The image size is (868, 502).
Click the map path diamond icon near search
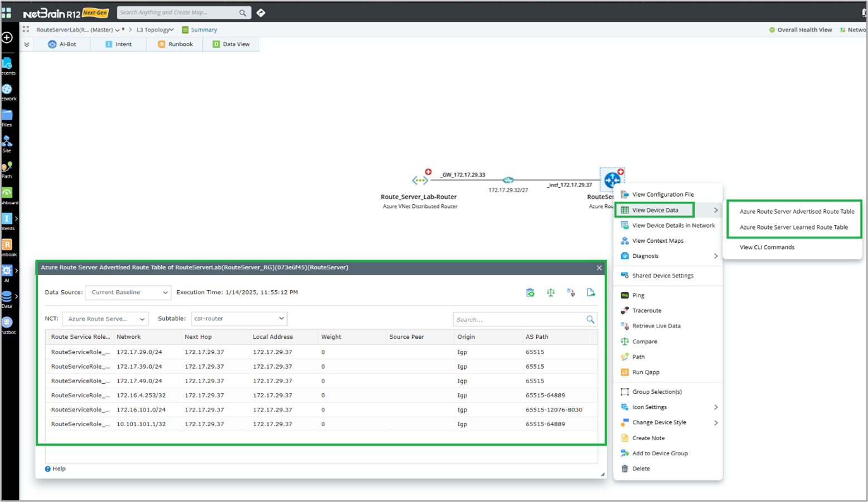pos(261,13)
